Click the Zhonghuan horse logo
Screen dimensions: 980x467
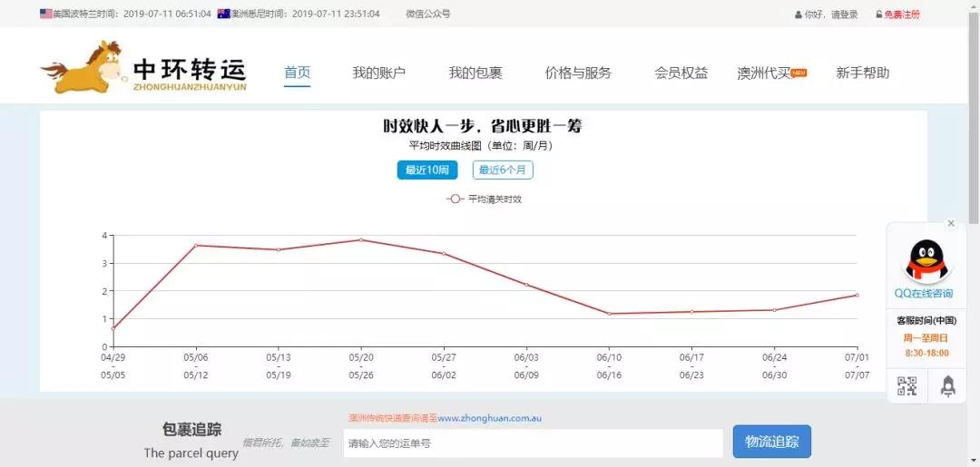click(143, 67)
